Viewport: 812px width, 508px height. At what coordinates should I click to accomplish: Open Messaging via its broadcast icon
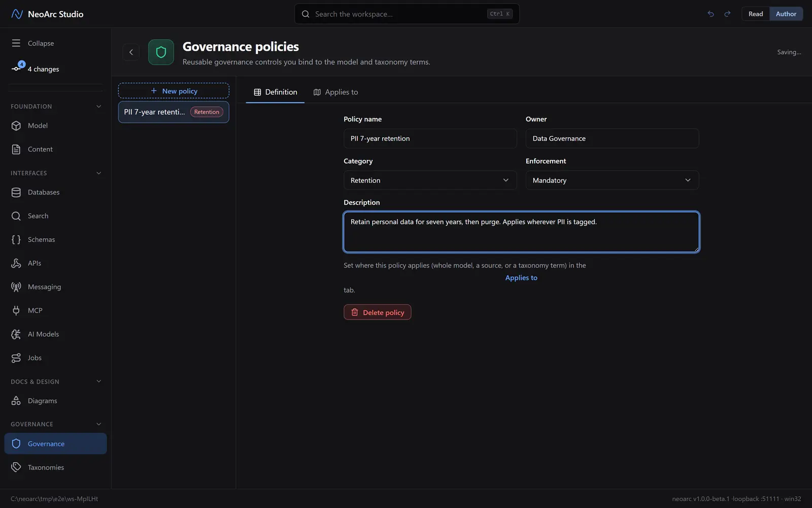click(16, 287)
